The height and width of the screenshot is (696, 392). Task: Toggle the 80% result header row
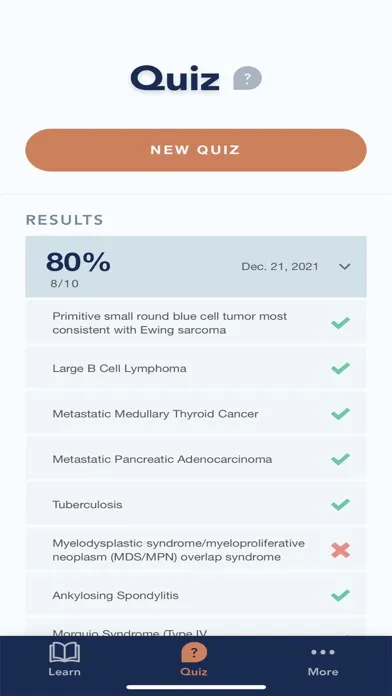pyautogui.click(x=196, y=267)
